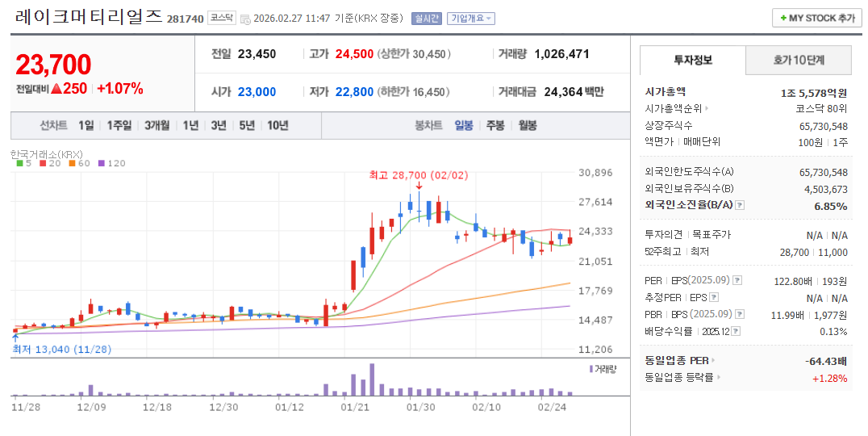Select 10년 line chart period

[278, 126]
